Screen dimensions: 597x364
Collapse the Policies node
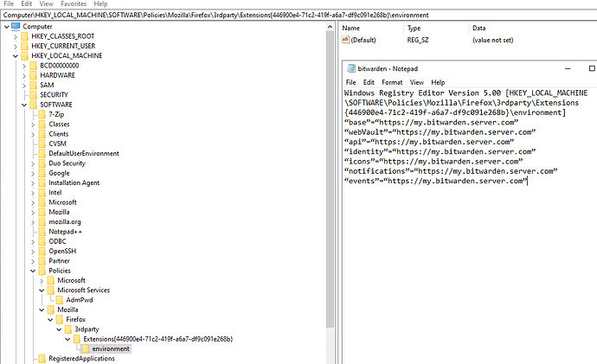click(33, 271)
